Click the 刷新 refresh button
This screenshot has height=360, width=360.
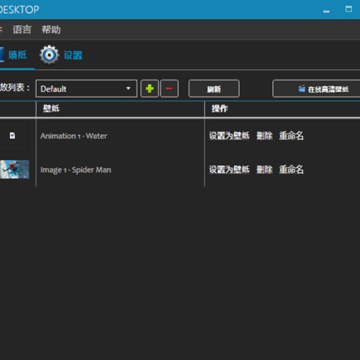pyautogui.click(x=214, y=89)
